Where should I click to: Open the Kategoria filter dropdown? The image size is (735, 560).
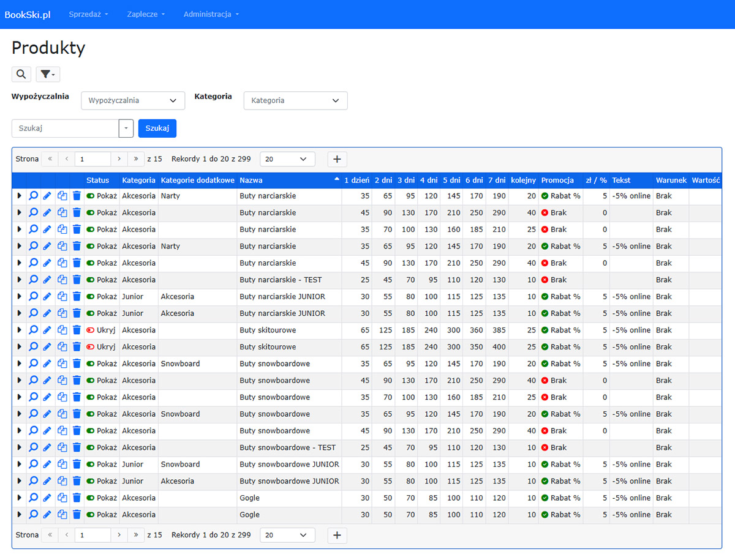coord(295,100)
